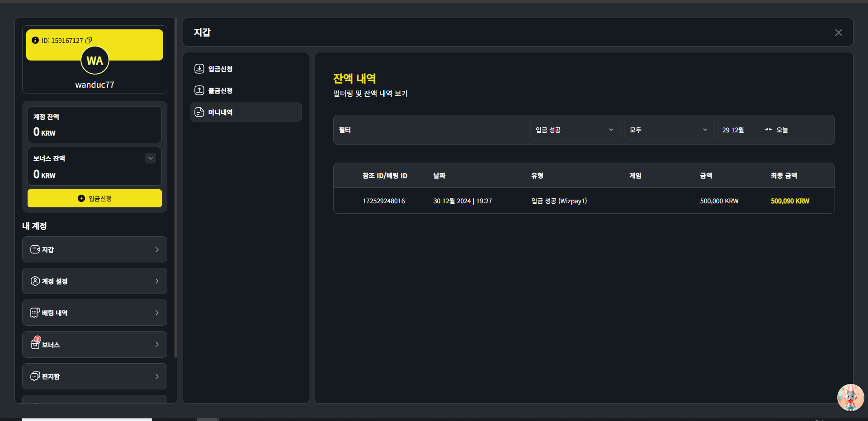
Task: Click the 게임 column header
Action: click(x=635, y=175)
